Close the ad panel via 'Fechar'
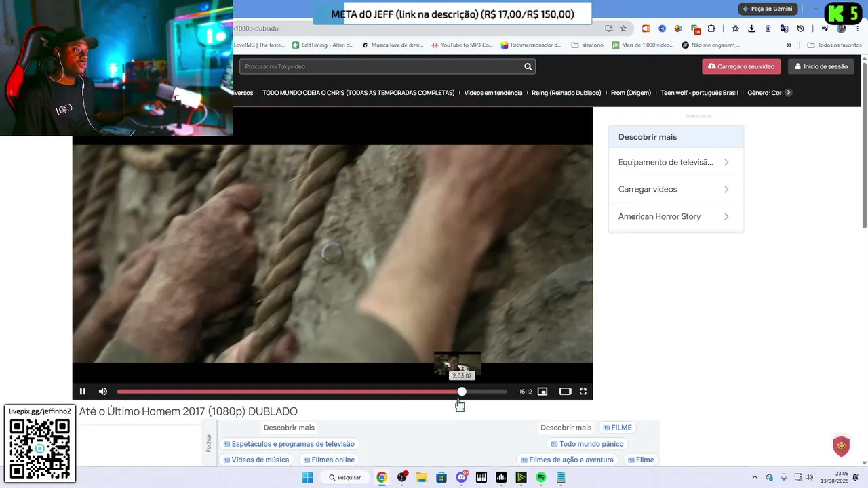The image size is (868, 488). (x=209, y=443)
